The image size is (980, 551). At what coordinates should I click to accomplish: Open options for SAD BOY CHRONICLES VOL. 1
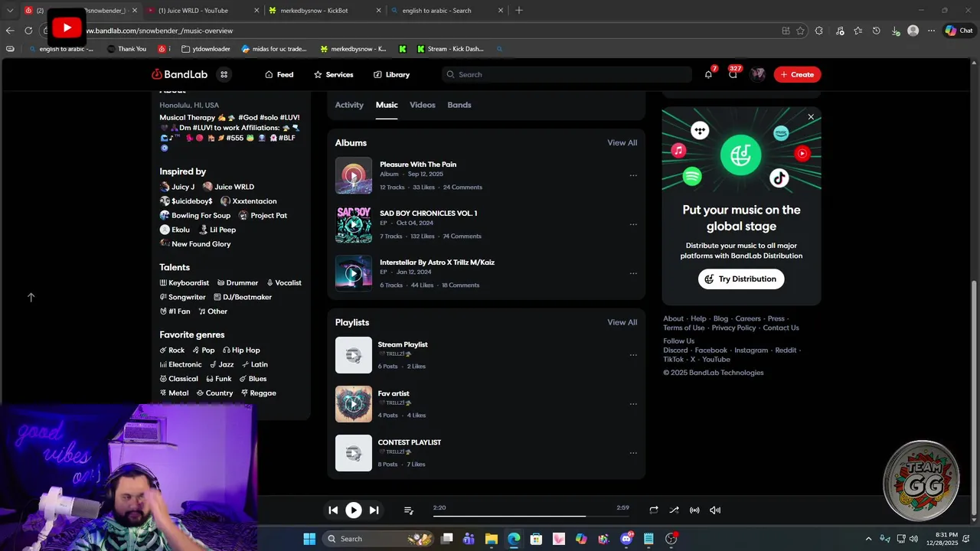[633, 224]
